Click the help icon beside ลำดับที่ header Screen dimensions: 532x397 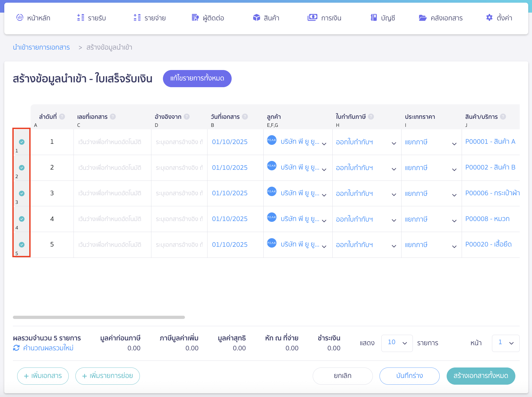tap(62, 117)
